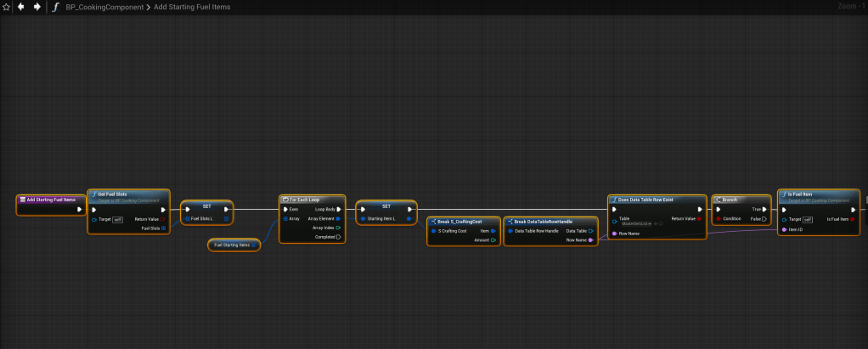The image size is (868, 349).
Task: Click the Branch True exec pin
Action: [764, 210]
